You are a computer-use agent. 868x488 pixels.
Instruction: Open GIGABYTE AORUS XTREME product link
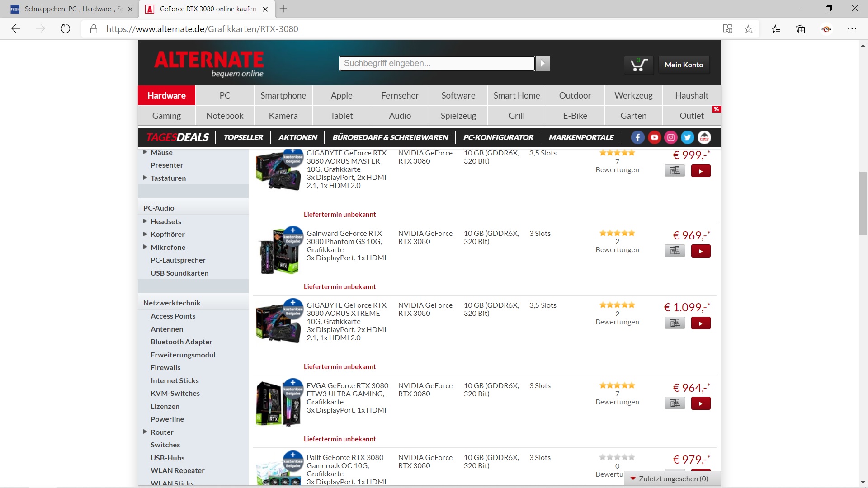pos(346,313)
